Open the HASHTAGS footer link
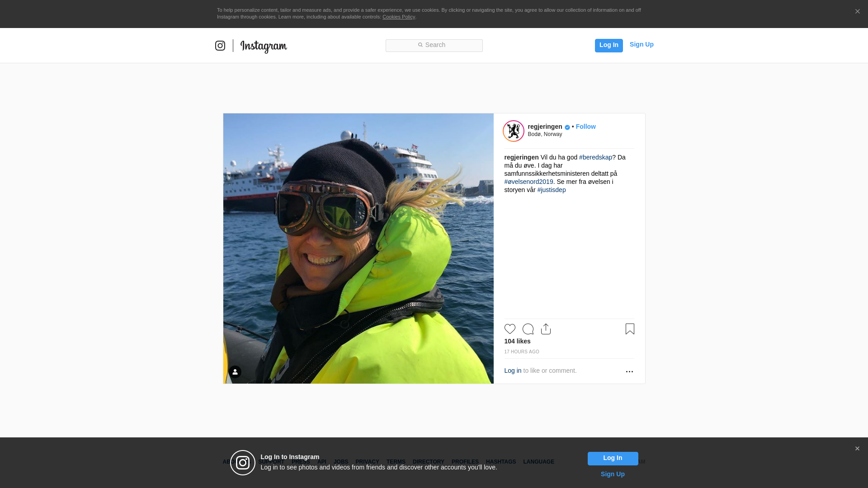 pyautogui.click(x=500, y=462)
